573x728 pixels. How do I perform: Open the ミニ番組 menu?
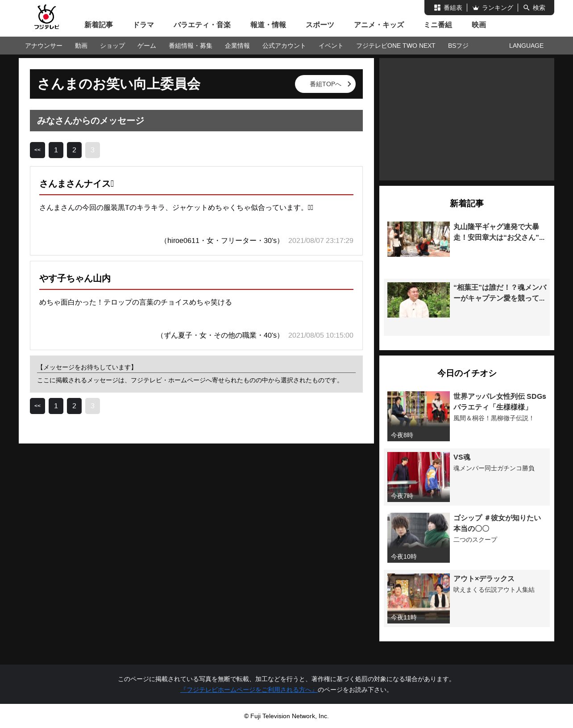point(438,25)
